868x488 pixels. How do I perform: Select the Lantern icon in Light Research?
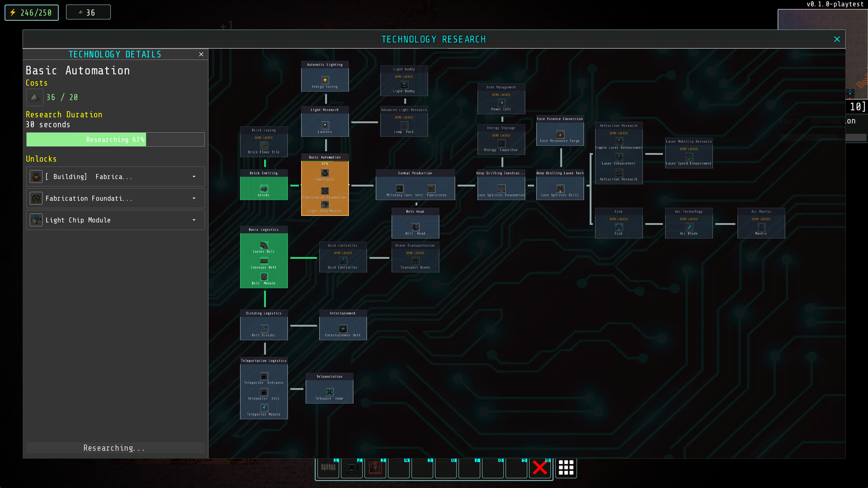[325, 125]
